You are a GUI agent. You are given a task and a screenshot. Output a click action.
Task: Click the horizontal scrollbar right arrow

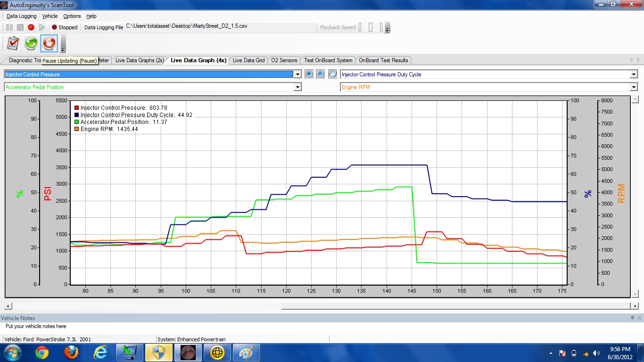[635, 306]
